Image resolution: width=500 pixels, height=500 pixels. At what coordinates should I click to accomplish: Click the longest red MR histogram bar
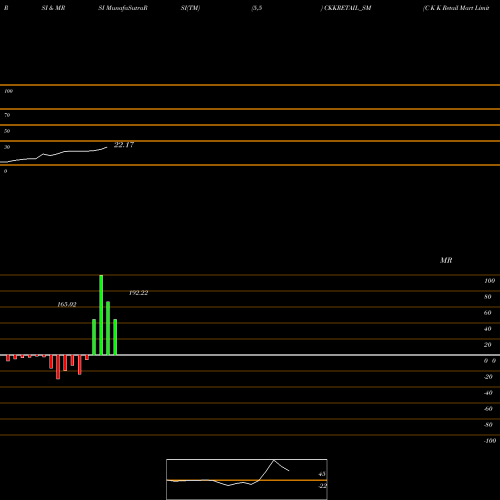(x=58, y=367)
